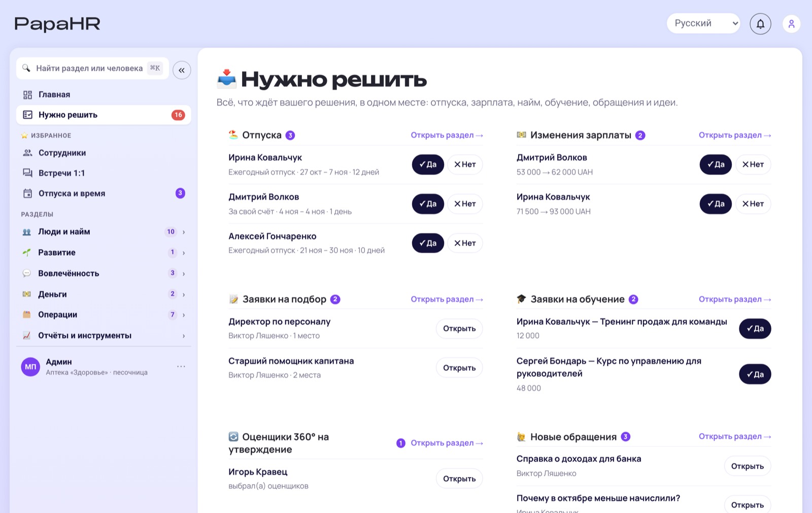Expand Отчёты и инструменты chevron
Screen dimensions: 812x513
[x=184, y=335]
